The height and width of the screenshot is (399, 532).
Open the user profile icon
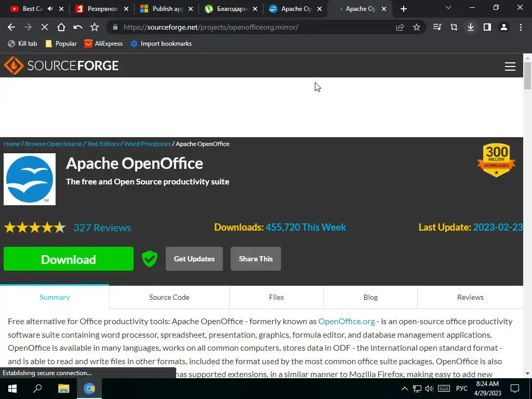(x=504, y=27)
